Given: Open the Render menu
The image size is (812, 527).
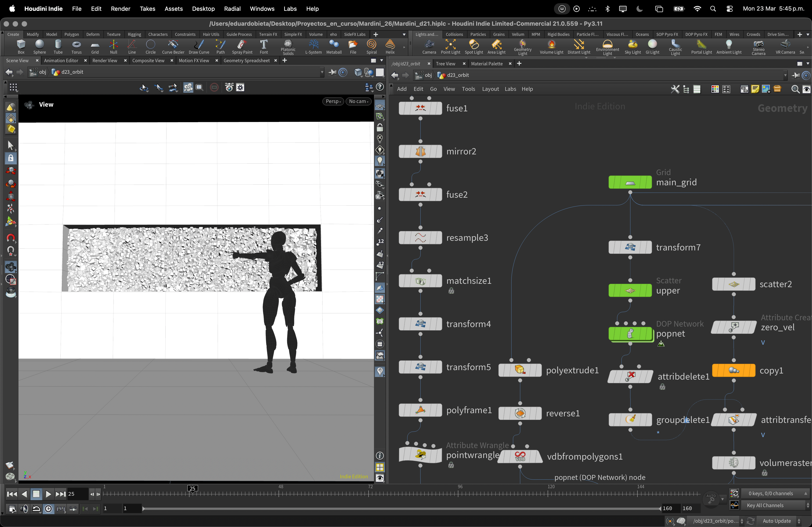Looking at the screenshot, I should (x=120, y=9).
